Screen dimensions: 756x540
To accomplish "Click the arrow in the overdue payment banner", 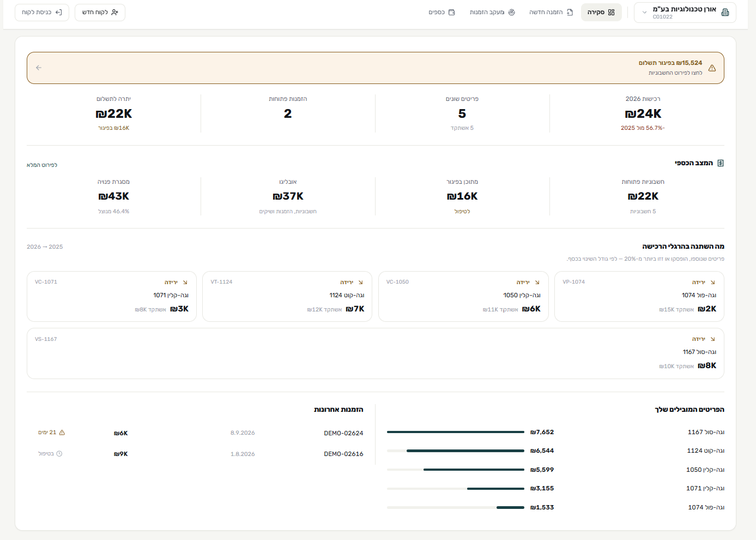I will click(39, 68).
